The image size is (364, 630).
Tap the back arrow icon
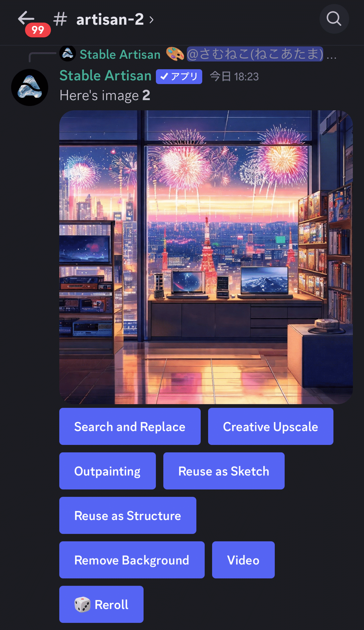click(26, 18)
